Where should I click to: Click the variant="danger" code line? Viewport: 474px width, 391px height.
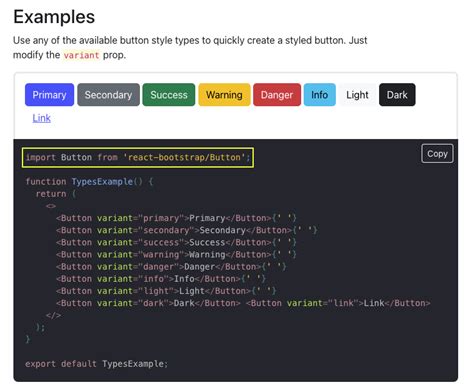coord(171,267)
